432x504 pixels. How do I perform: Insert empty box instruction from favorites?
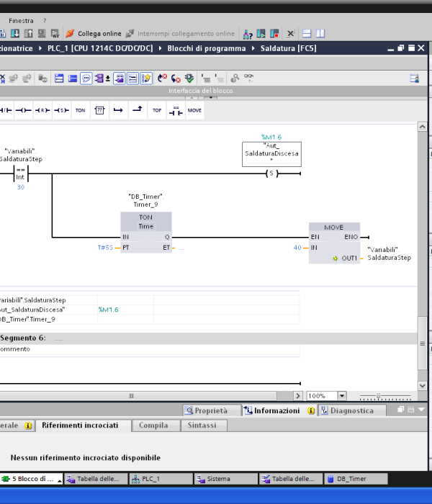[x=99, y=110]
